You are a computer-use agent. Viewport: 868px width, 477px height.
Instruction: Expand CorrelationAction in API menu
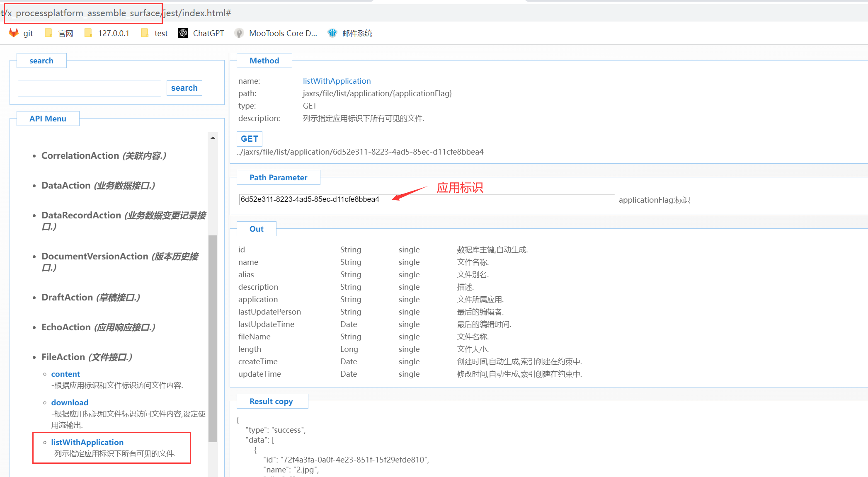(x=80, y=155)
